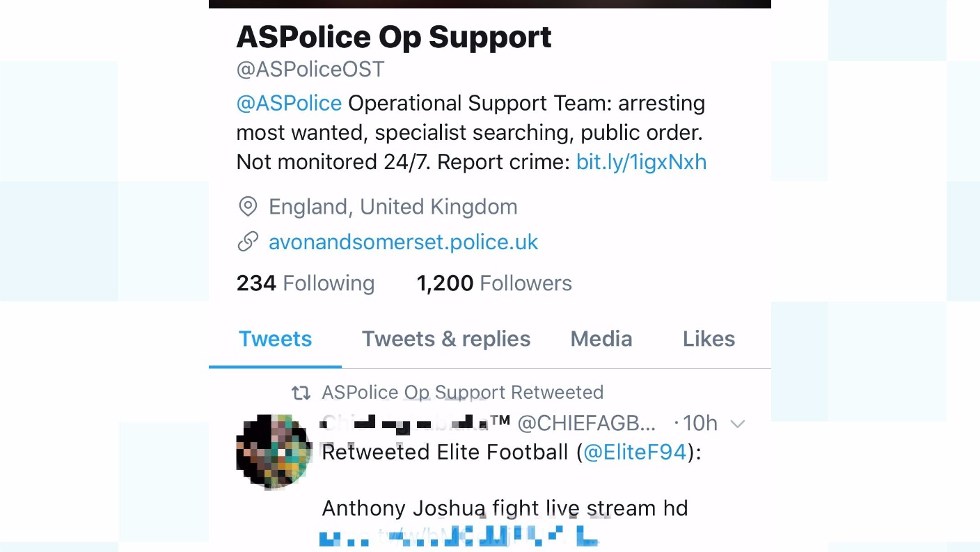The width and height of the screenshot is (980, 552).
Task: Open the blurred live stream link
Action: [459, 537]
